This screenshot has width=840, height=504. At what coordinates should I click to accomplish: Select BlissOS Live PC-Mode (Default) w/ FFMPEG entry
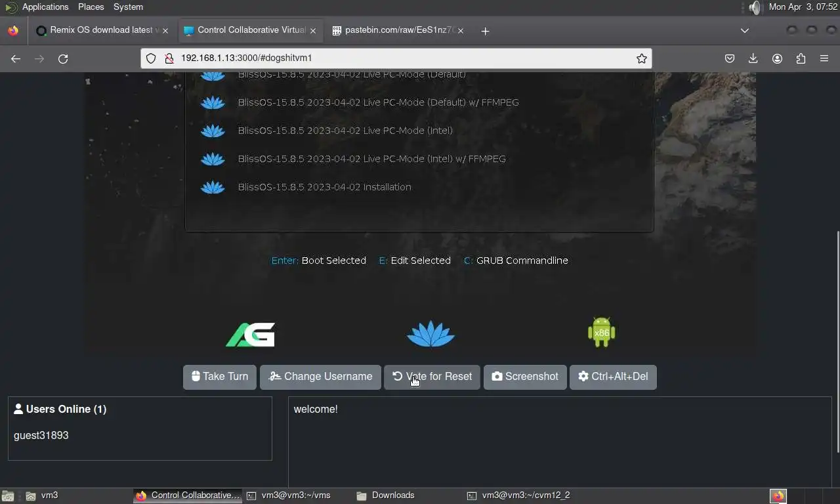378,102
